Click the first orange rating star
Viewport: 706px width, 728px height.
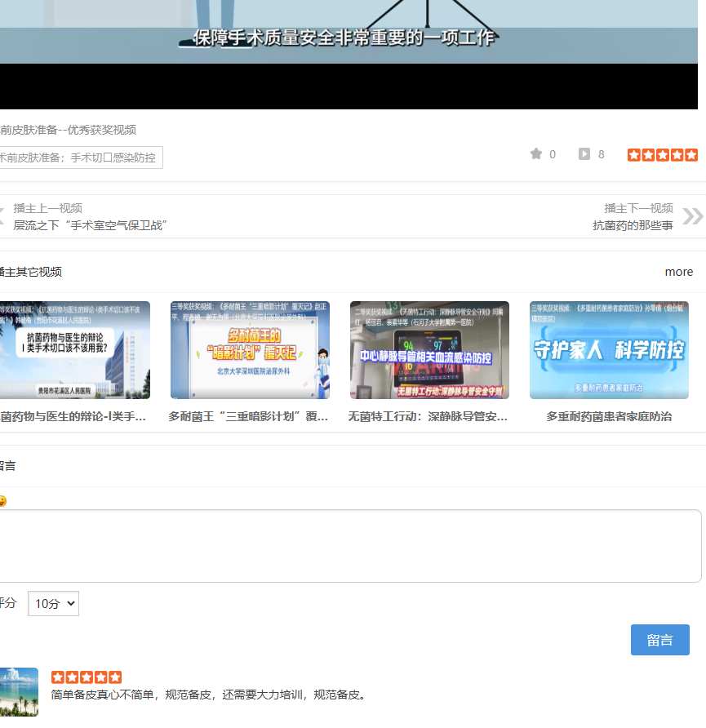[635, 154]
